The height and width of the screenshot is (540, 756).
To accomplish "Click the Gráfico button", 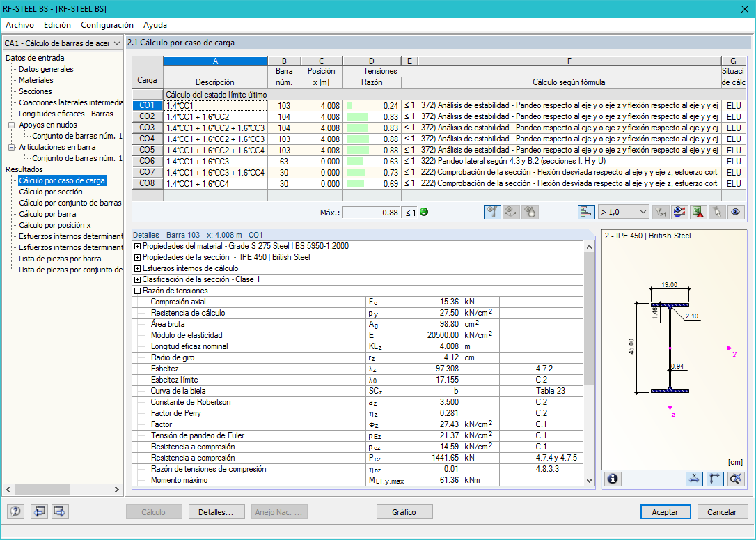I will (x=404, y=512).
